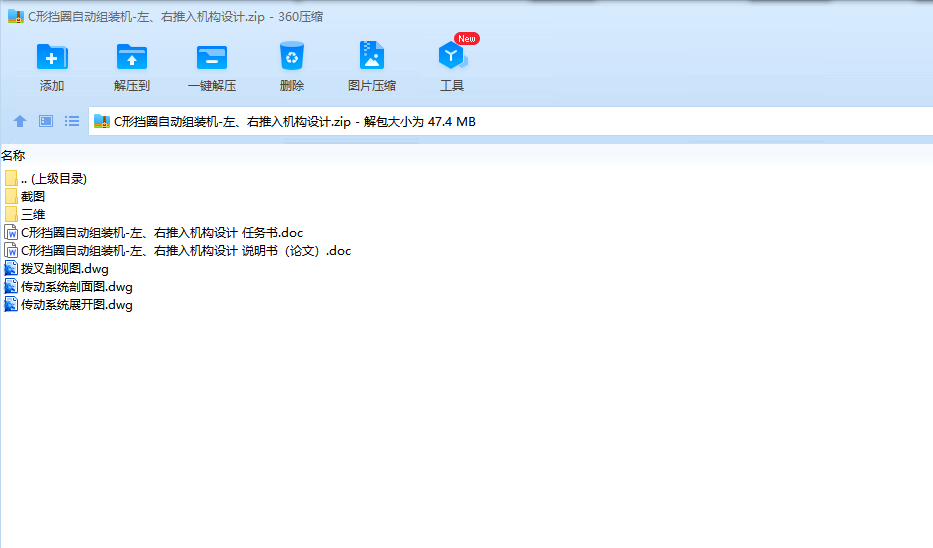Click the 名称 column header

click(x=13, y=156)
